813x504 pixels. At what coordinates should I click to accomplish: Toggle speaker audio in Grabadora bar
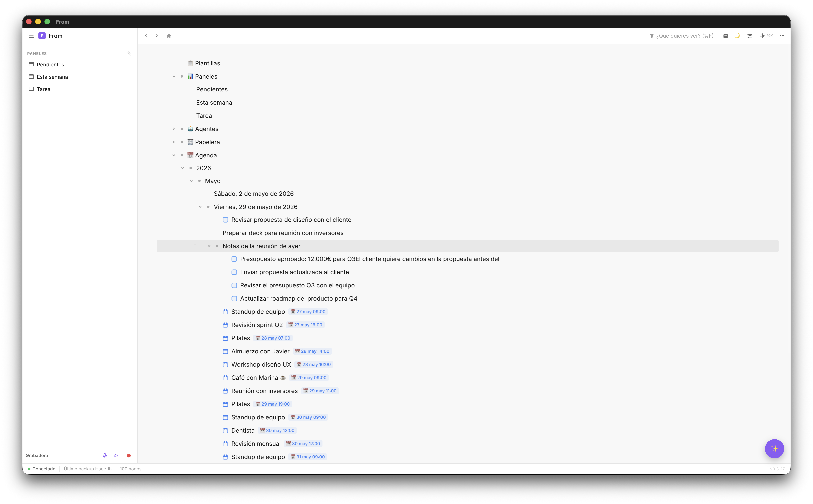(116, 455)
